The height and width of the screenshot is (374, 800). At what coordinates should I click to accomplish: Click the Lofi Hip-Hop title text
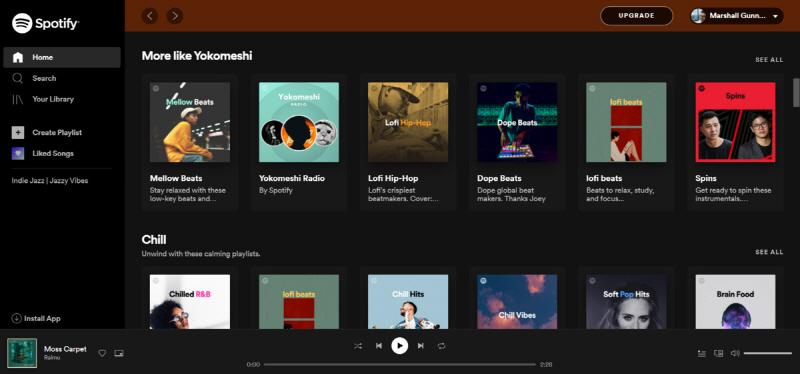point(393,179)
